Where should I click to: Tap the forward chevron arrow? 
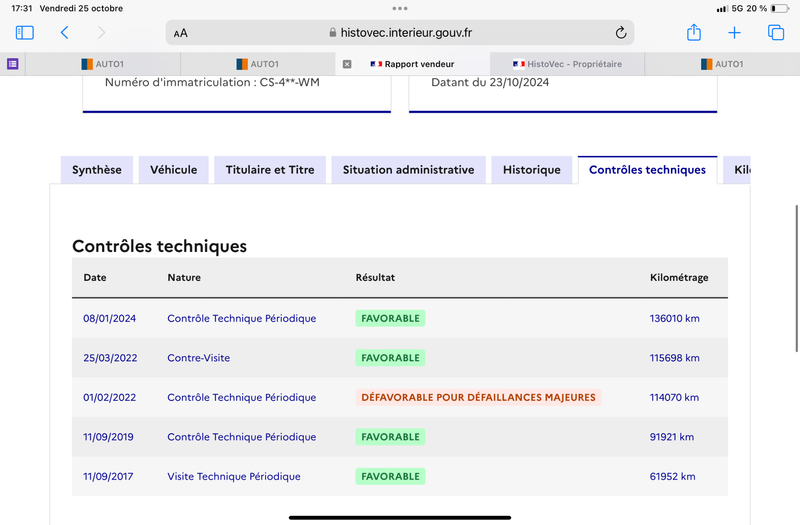pos(102,33)
